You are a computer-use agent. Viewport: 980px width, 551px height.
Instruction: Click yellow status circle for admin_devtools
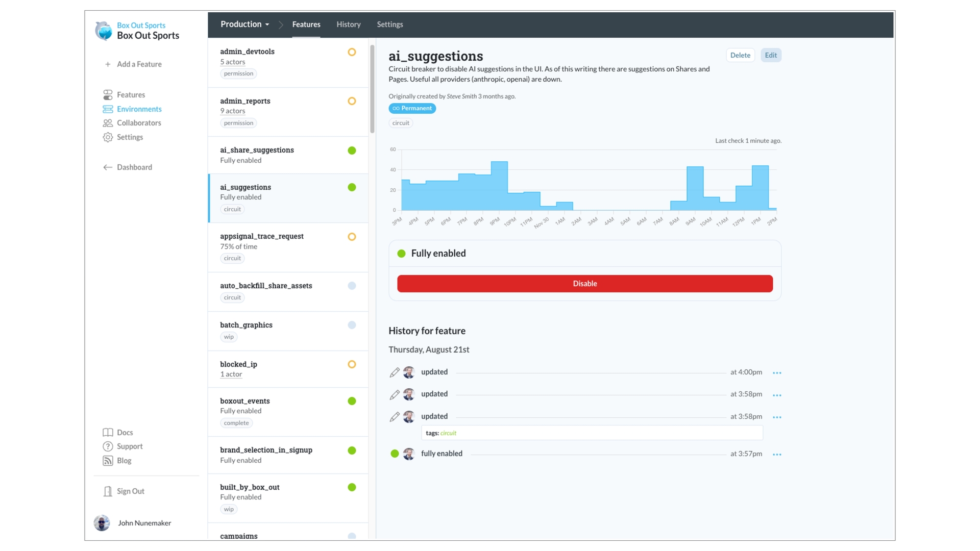(x=352, y=52)
